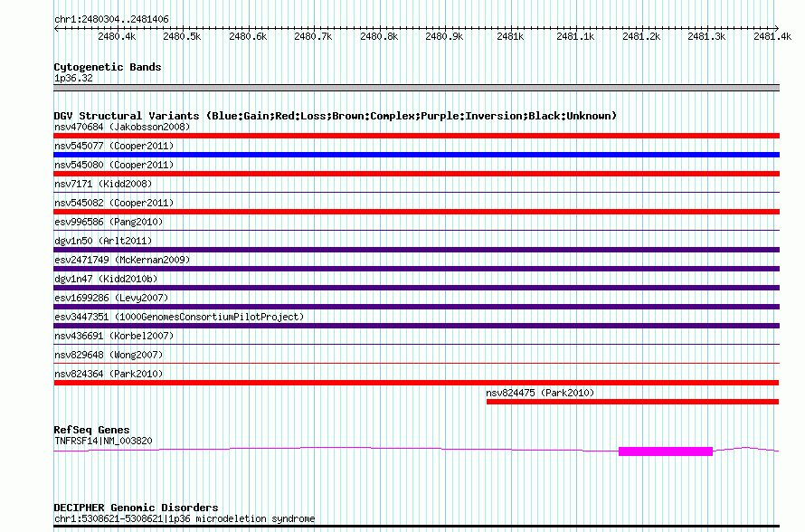805x532 pixels.
Task: Select the 2480.6k ruler tick label
Action: 248,36
